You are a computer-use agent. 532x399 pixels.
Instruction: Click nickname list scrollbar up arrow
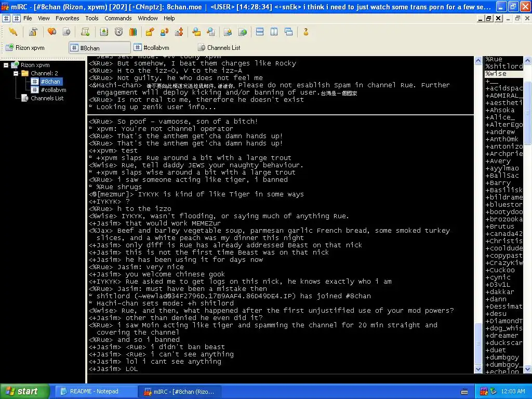coord(528,60)
